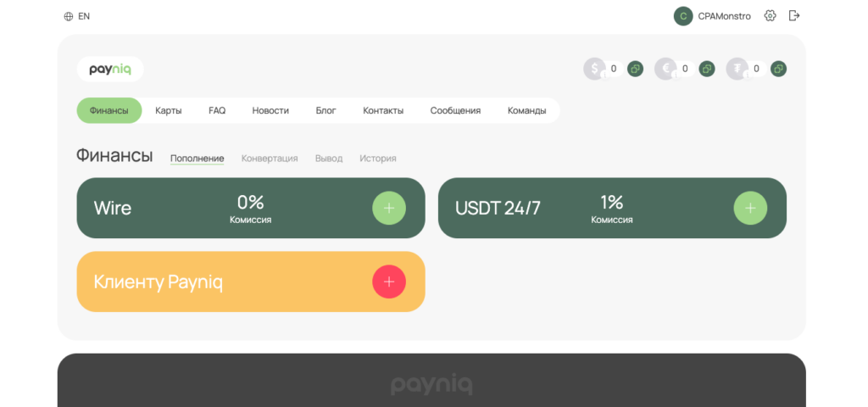Click the 1% Комиссия text
The width and height of the screenshot is (868, 407).
[612, 209]
